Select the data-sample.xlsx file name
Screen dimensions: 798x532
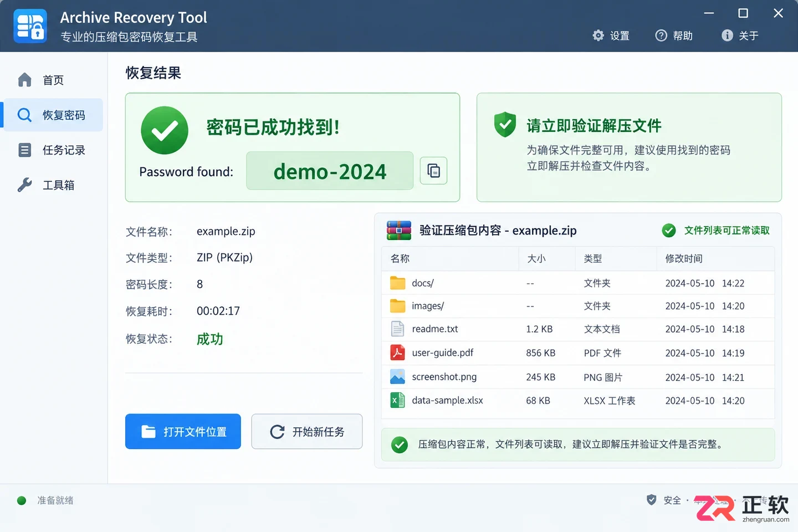(448, 400)
